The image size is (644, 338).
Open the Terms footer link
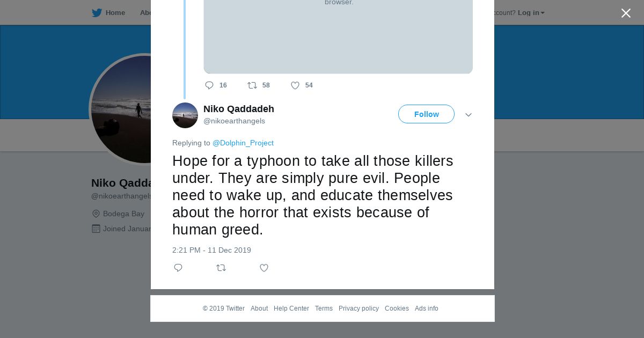324,308
